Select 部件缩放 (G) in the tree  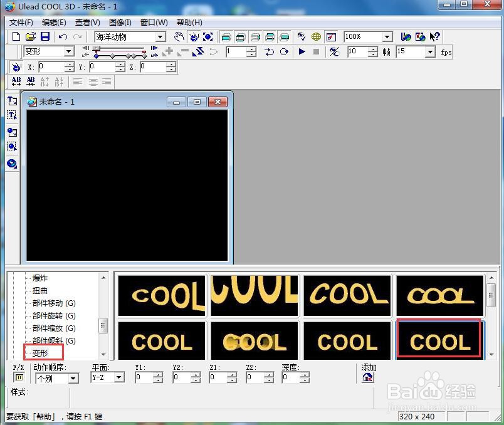(x=54, y=328)
